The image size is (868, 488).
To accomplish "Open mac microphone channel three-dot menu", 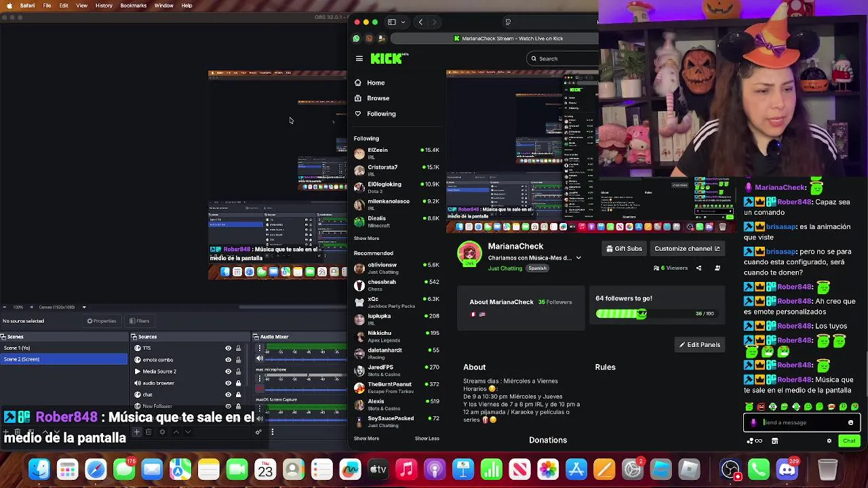I will coord(259,380).
